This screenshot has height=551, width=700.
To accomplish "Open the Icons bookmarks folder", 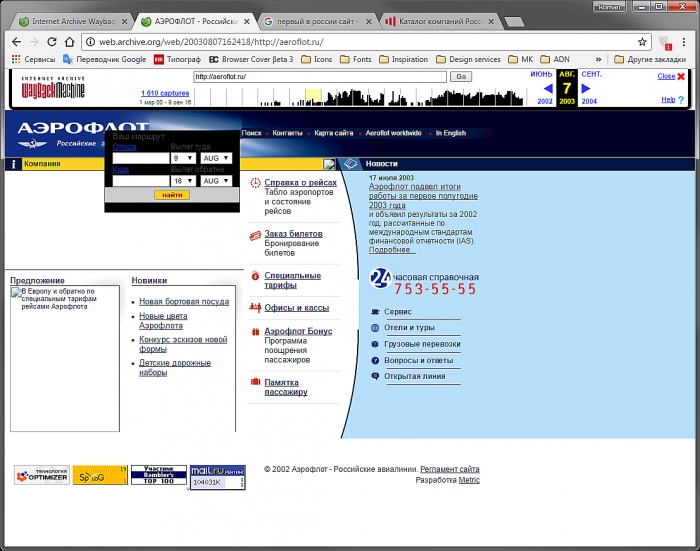I will pos(317,59).
